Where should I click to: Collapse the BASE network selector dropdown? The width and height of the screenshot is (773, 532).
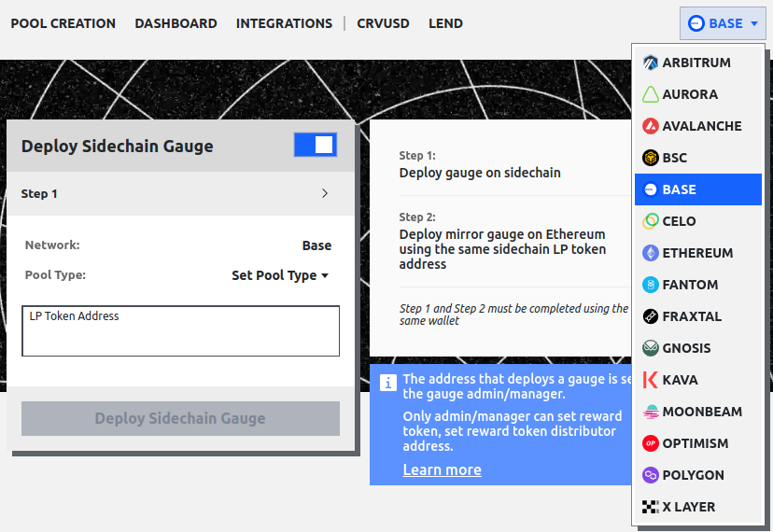tap(723, 23)
